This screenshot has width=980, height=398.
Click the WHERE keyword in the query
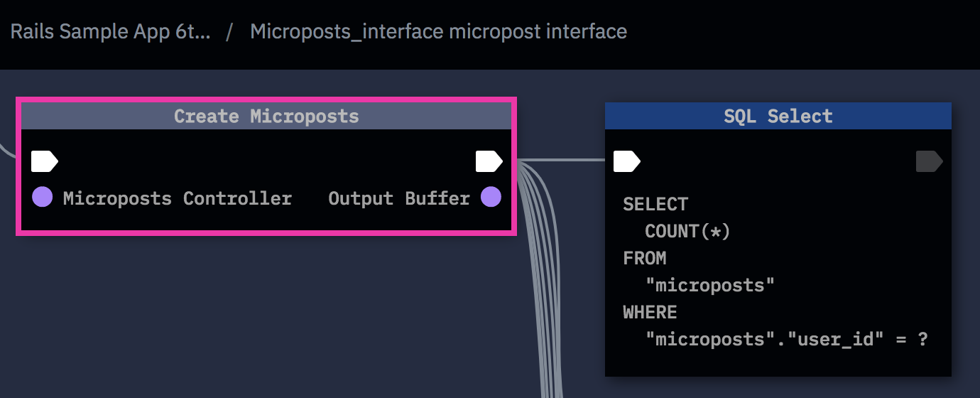coord(650,313)
